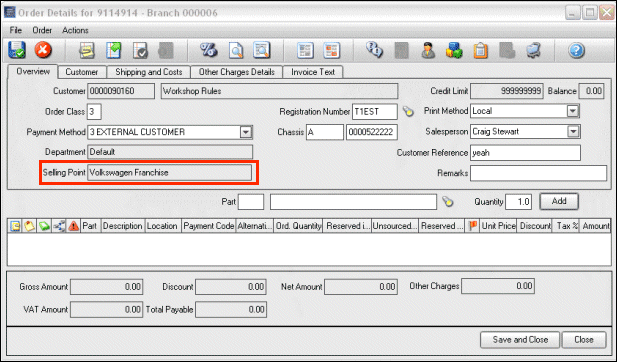
Task: Click the orange clipboard icon in toolbar
Action: [480, 51]
